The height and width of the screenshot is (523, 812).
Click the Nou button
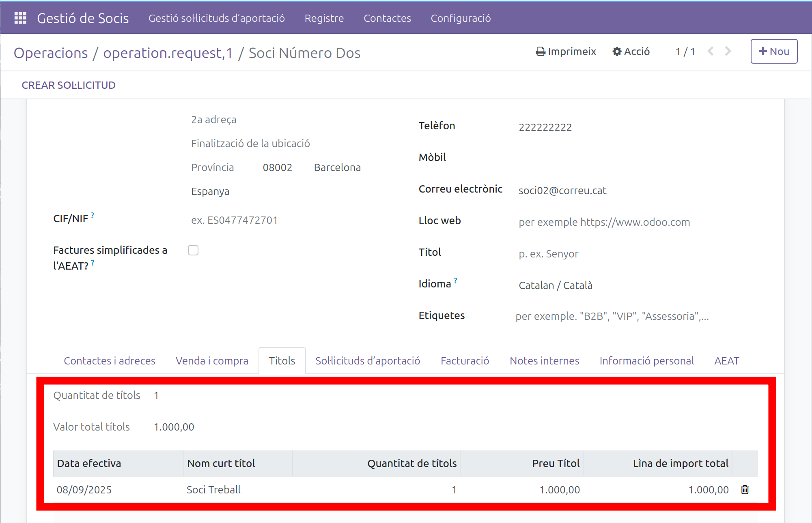tap(774, 51)
